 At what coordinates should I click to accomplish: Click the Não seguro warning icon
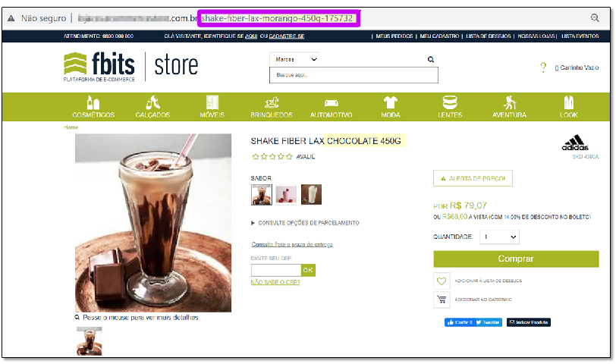coord(11,18)
